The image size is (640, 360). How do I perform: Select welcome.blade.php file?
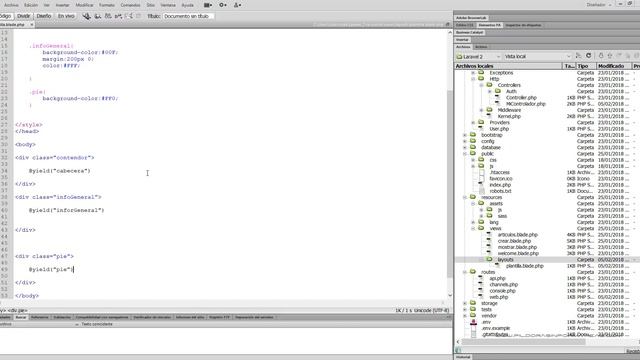[518, 253]
